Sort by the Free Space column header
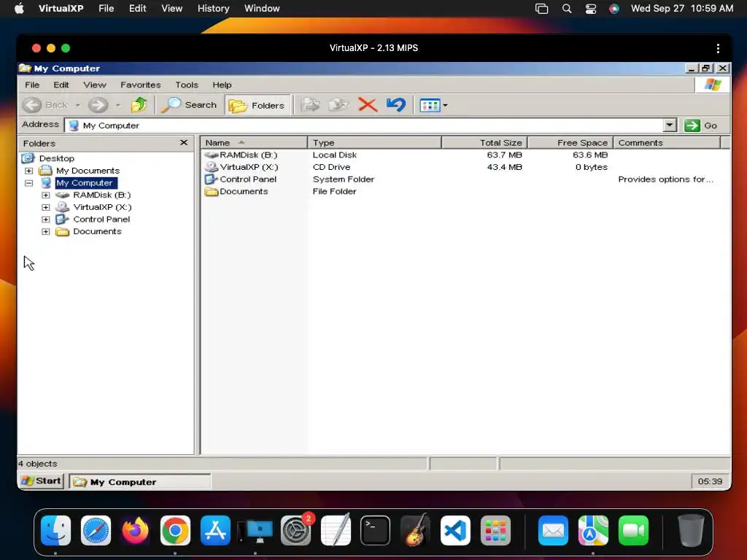 [x=570, y=143]
